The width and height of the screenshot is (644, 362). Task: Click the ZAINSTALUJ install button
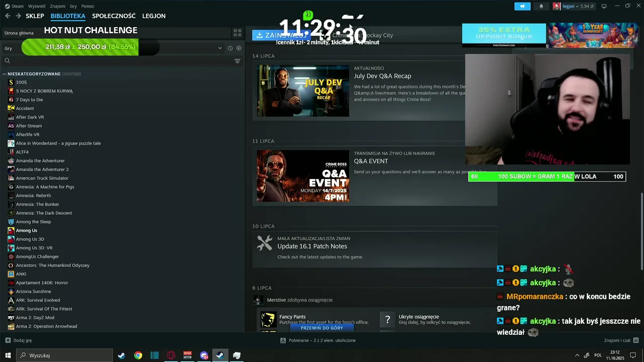[x=281, y=35]
